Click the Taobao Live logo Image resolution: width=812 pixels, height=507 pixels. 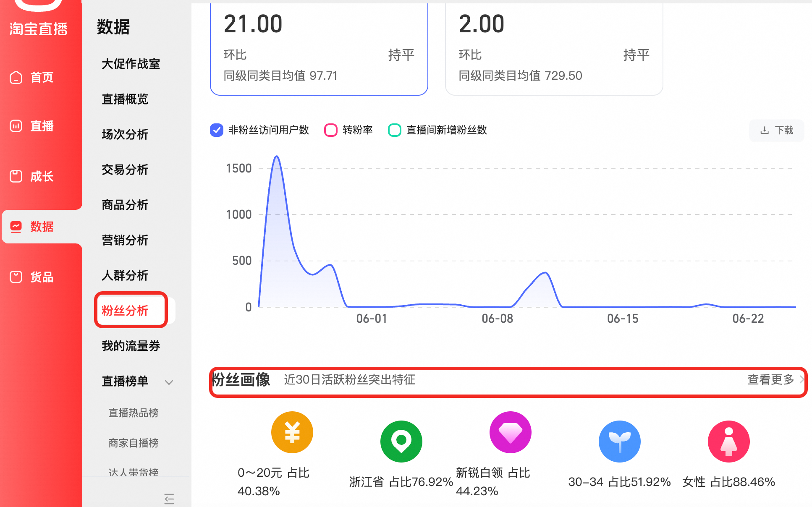tap(38, 19)
